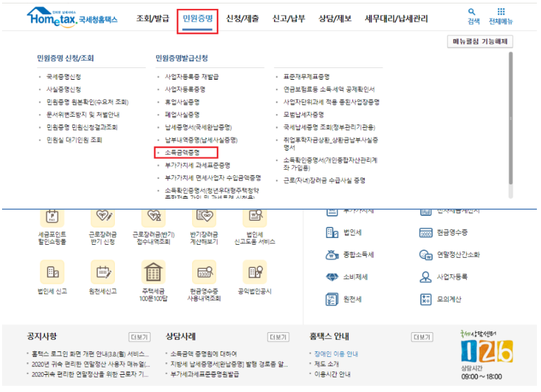Open the 신청/제출 menu

coord(242,19)
